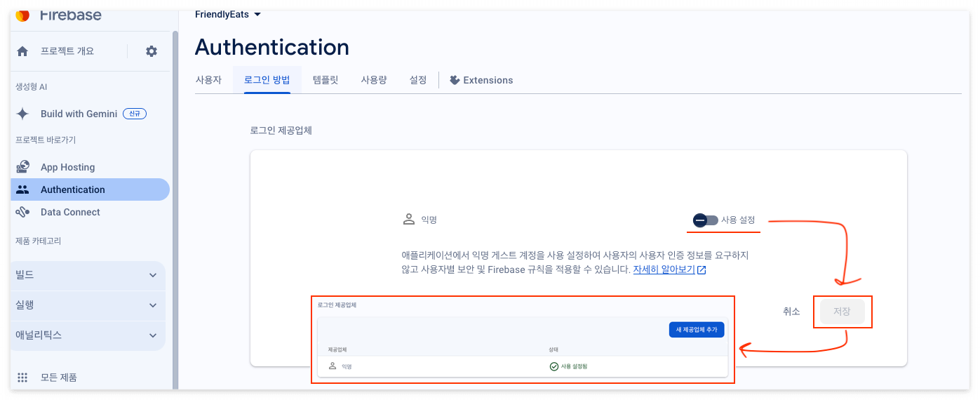Click the 프로젝트 바로가기 section label
This screenshot has width=980, height=400.
click(46, 140)
